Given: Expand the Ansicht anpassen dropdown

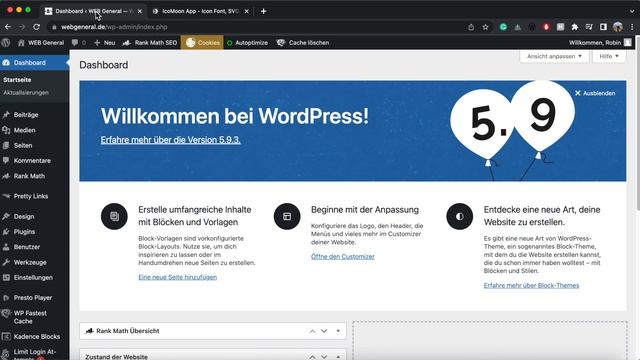Looking at the screenshot, I should pyautogui.click(x=554, y=56).
